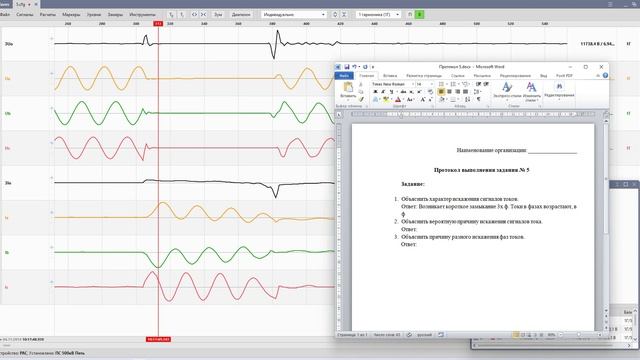Select the green Ub voltage signal label
This screenshot has height=360, width=640.
tap(8, 113)
